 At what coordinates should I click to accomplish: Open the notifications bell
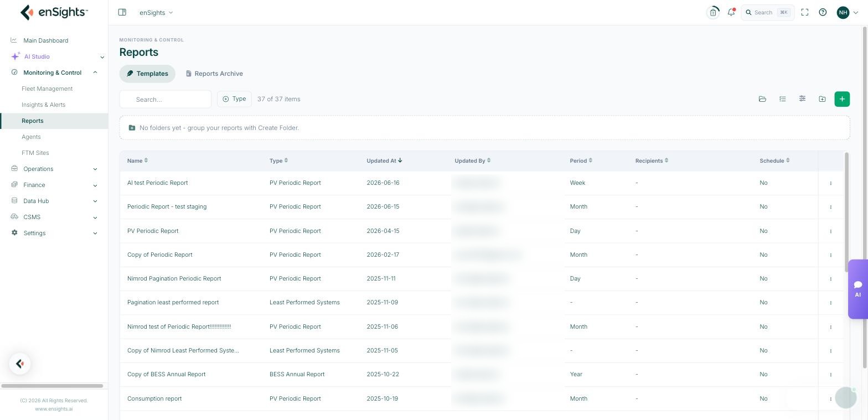(731, 12)
